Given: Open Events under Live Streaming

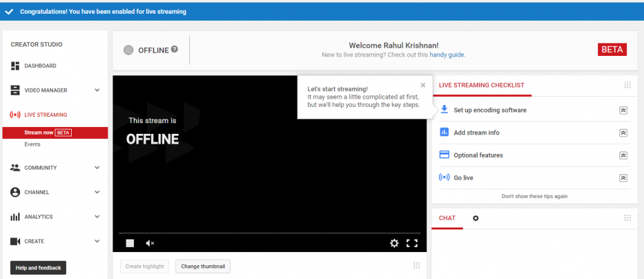Looking at the screenshot, I should (33, 145).
